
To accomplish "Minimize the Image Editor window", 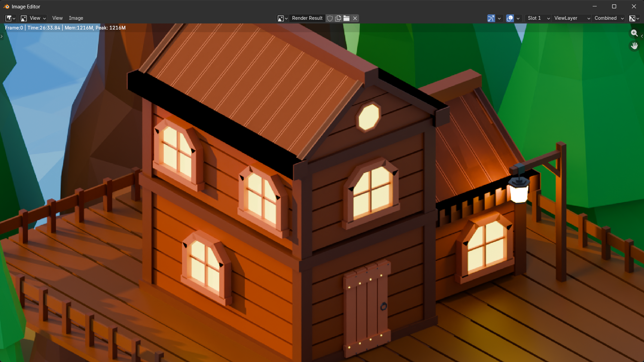I will pos(595,6).
